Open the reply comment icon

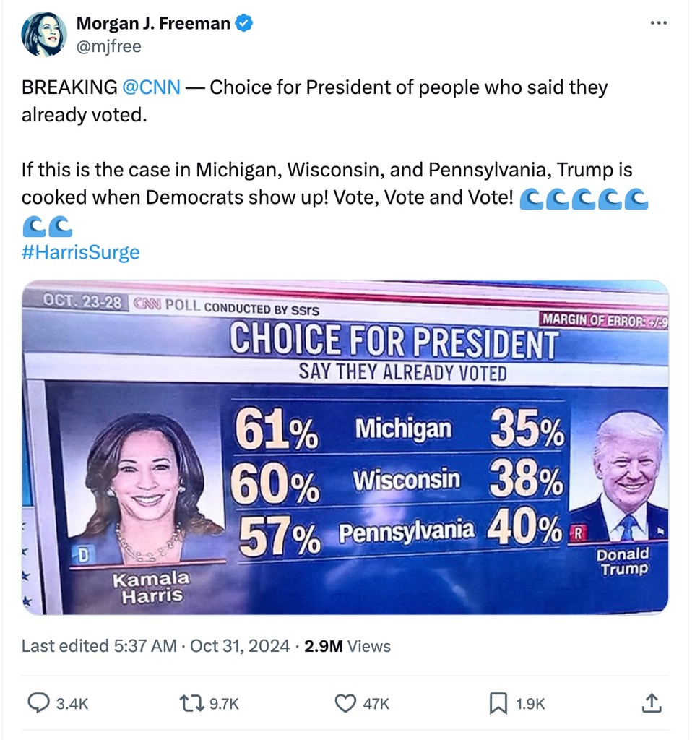pyautogui.click(x=39, y=702)
